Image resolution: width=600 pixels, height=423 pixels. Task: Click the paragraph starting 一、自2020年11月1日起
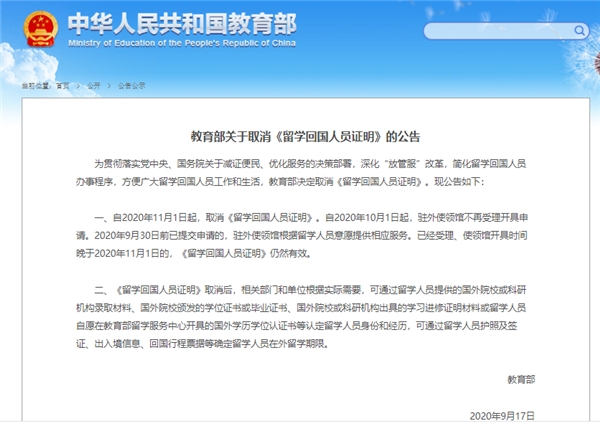tap(302, 235)
